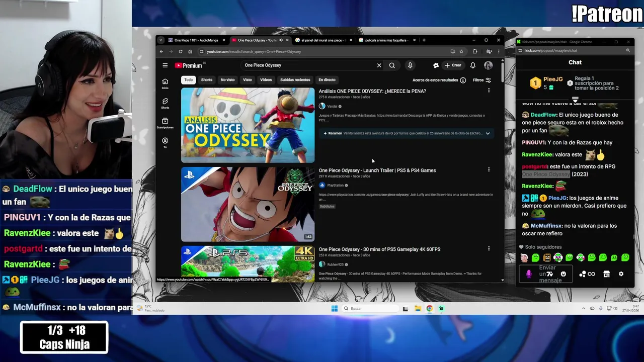Open more options for Análisis ONE PIECE video
Viewport: 644px width, 362px height.
(x=489, y=90)
